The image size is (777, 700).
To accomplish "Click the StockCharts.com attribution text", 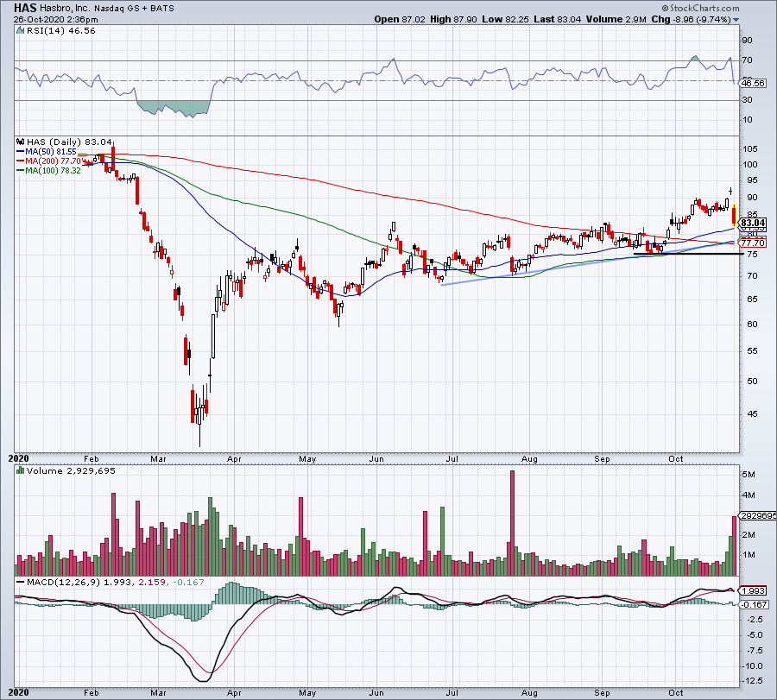I will tap(701, 9).
